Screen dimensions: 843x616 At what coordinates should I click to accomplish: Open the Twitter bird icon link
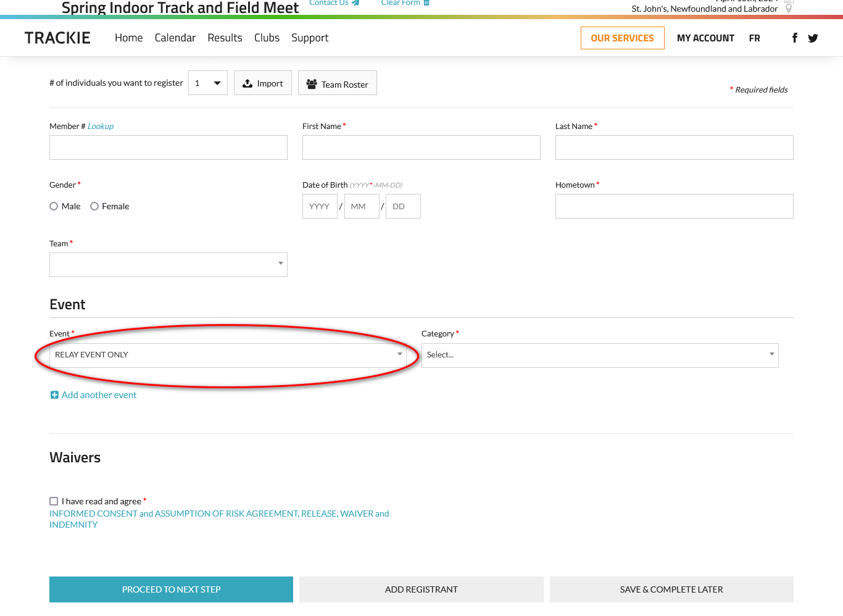point(813,38)
